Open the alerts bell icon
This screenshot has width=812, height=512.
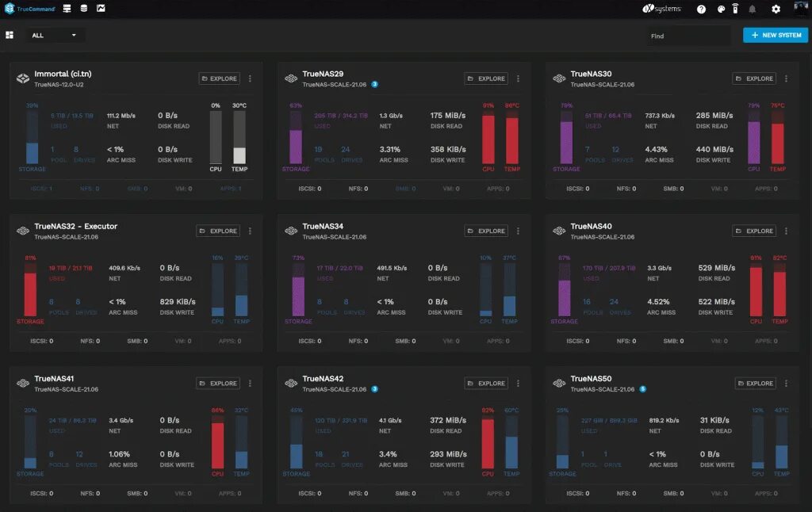click(753, 10)
